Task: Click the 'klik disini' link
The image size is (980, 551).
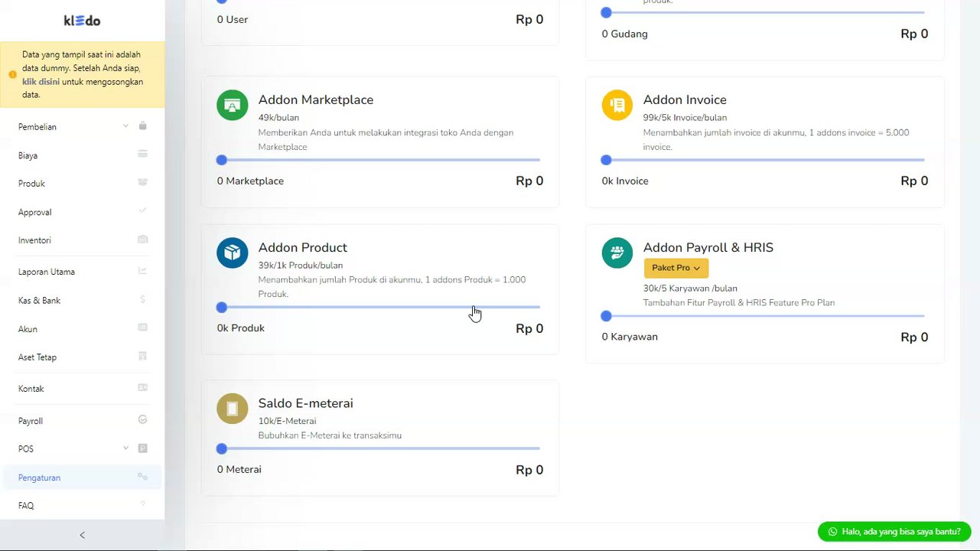Action: (x=41, y=82)
